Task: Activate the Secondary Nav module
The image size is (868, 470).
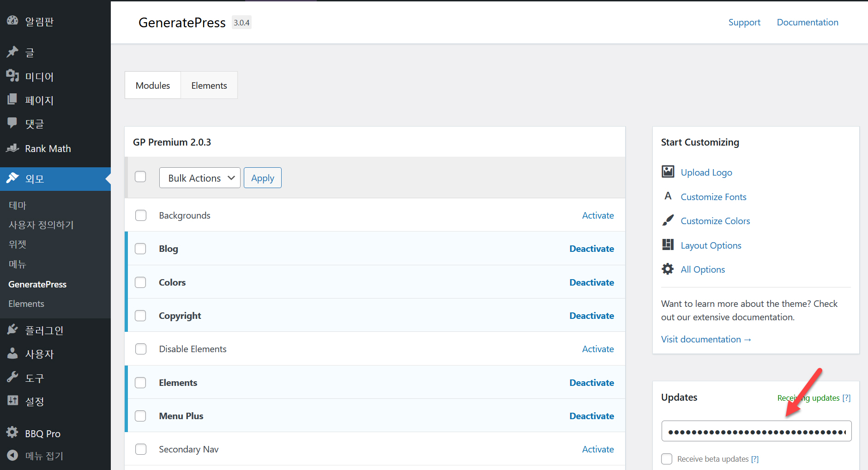Action: pos(598,449)
